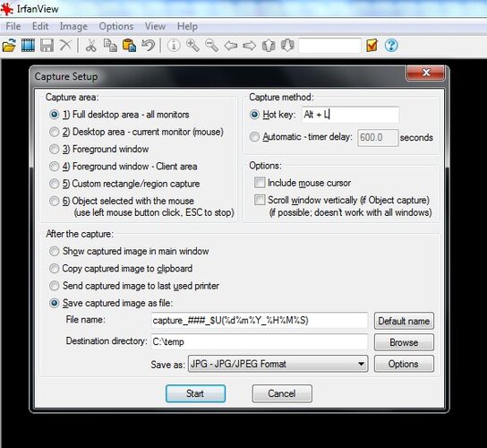This screenshot has width=487, height=448.
Task: Select the Foreground window capture option
Action: coord(99,150)
